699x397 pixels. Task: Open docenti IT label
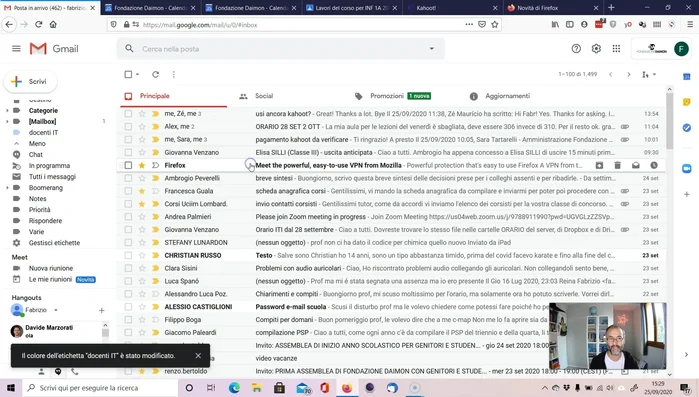pos(43,132)
